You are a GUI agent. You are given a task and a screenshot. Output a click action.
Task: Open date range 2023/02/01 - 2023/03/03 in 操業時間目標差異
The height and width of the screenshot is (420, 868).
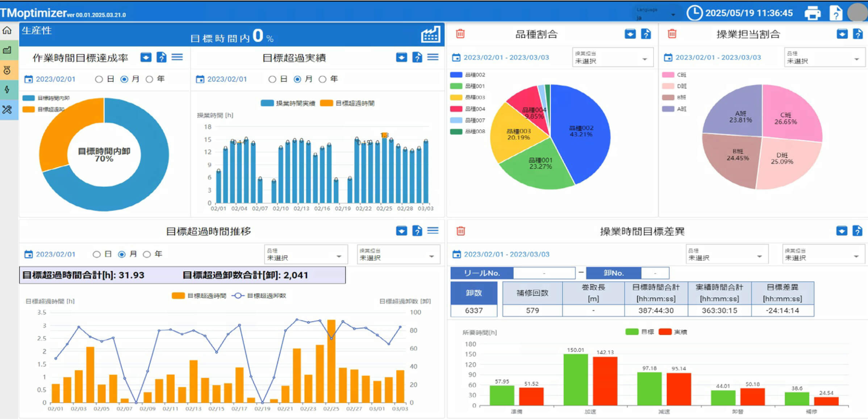coord(506,254)
